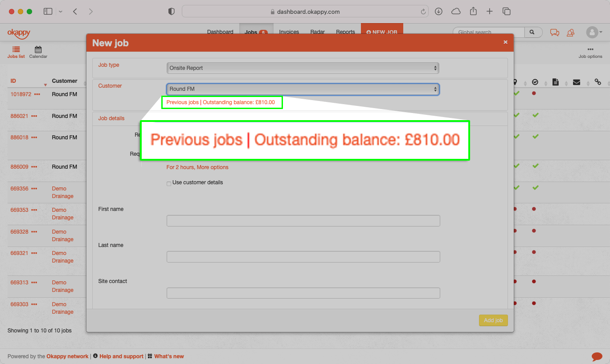Open the chat messages icon
Screen dimensions: 610x364
pyautogui.click(x=554, y=32)
